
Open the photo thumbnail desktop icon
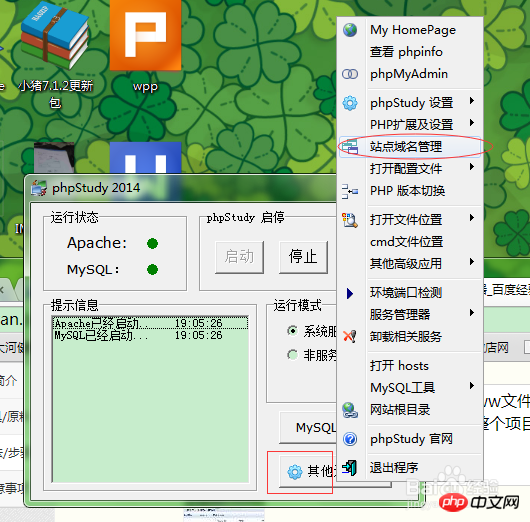pyautogui.click(x=55, y=158)
